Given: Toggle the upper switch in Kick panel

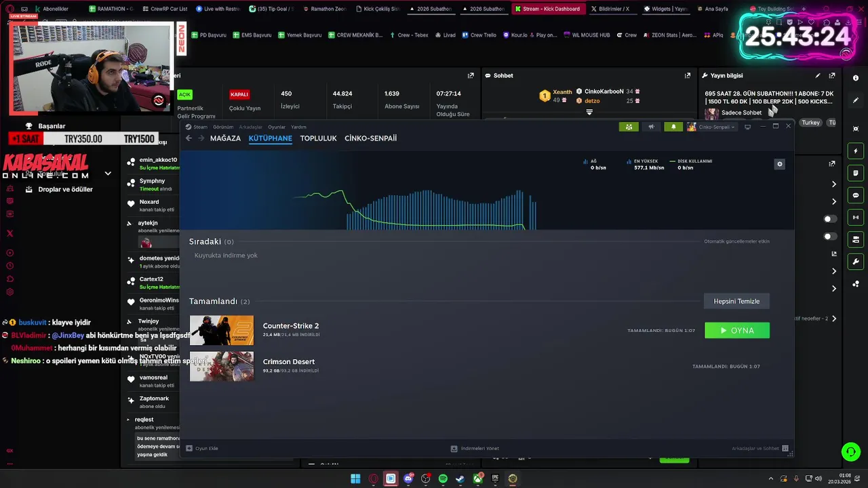Looking at the screenshot, I should coord(830,219).
